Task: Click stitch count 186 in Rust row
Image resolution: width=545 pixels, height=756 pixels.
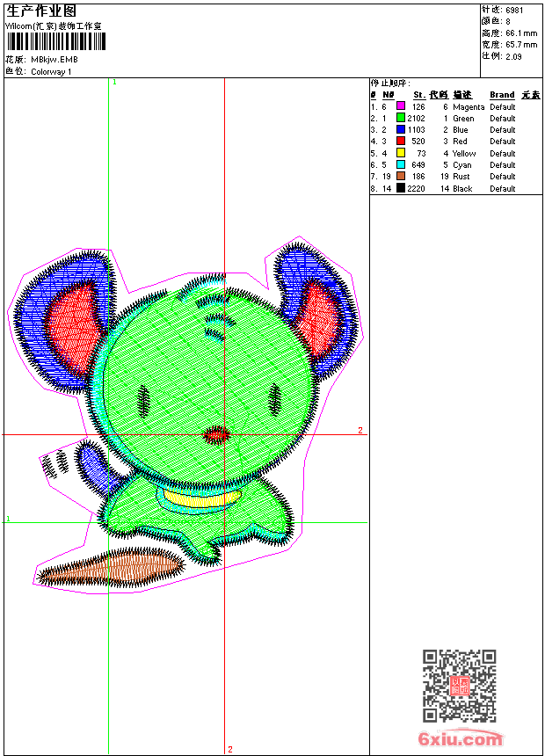Action: pos(418,177)
